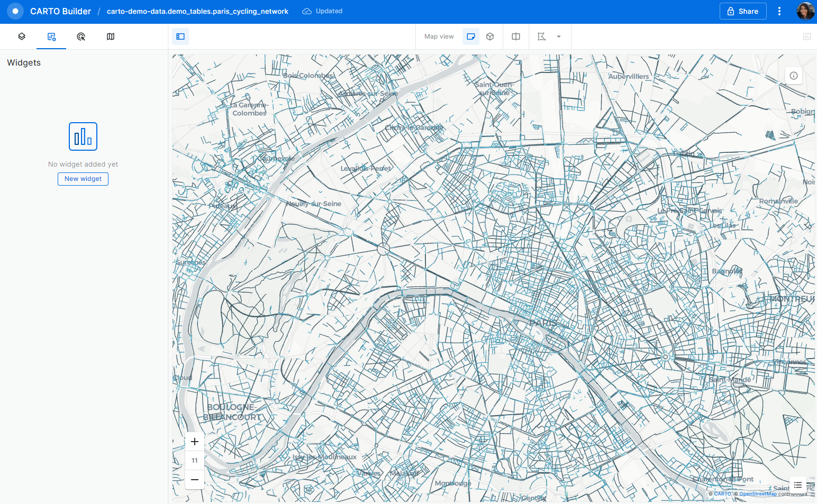Viewport: 817px width, 504px height.
Task: Zoom in on the map
Action: pos(195,442)
